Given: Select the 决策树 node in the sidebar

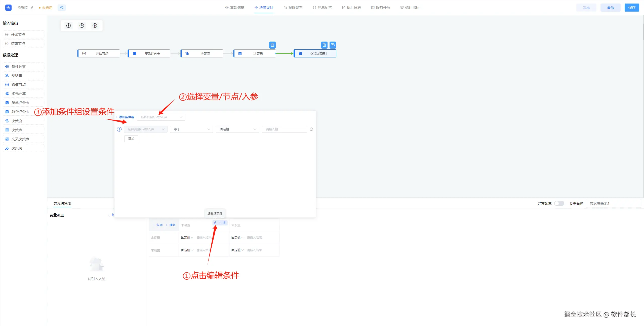Looking at the screenshot, I should click(x=17, y=148).
